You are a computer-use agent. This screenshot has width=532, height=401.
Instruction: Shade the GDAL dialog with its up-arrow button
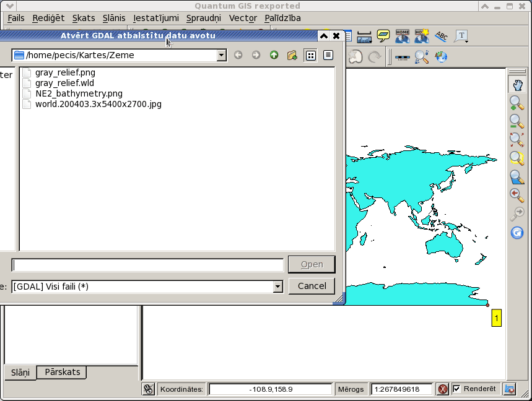click(x=324, y=36)
